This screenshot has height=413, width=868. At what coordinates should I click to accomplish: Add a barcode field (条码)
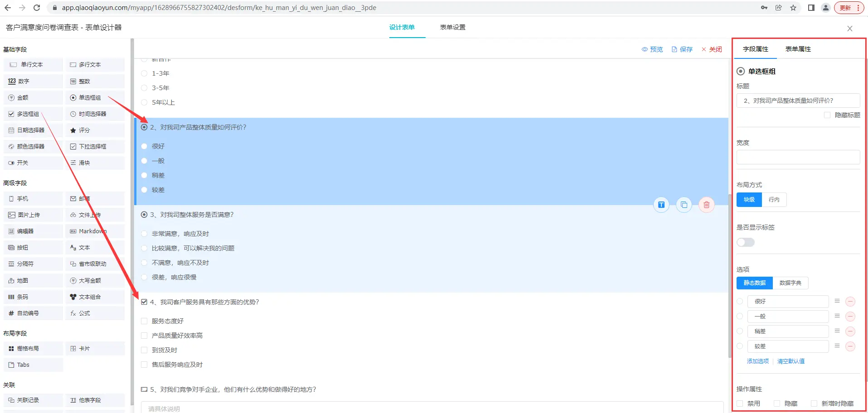tap(33, 297)
